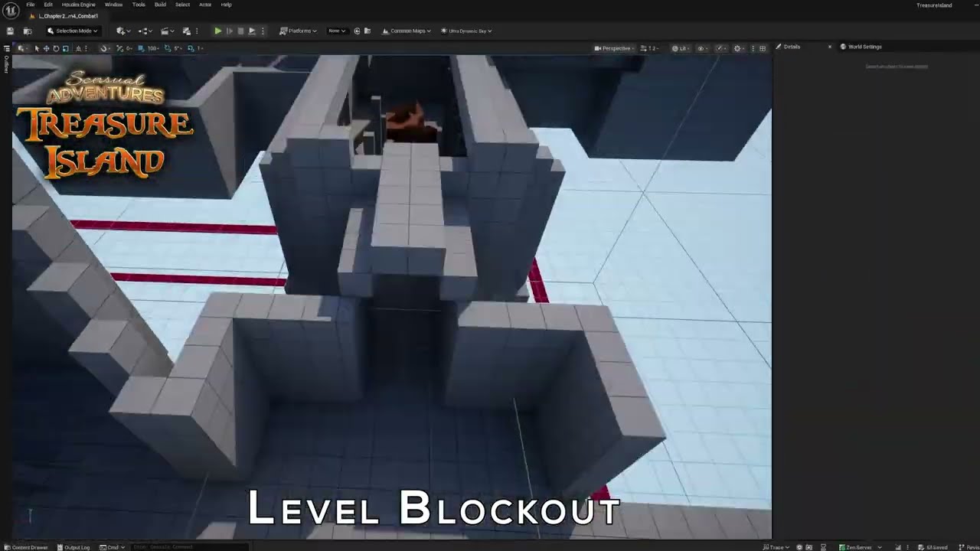
Task: Click the All Saved status button
Action: [x=933, y=547]
